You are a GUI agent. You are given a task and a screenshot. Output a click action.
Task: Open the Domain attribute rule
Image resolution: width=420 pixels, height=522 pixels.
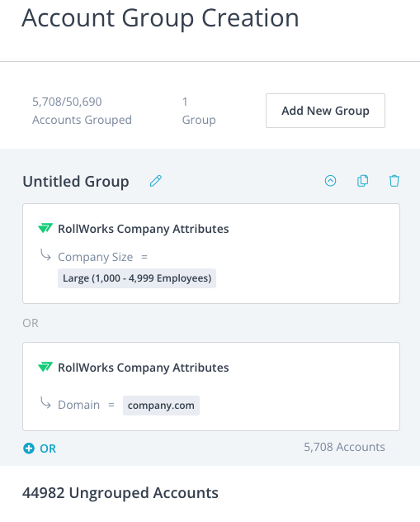point(79,405)
